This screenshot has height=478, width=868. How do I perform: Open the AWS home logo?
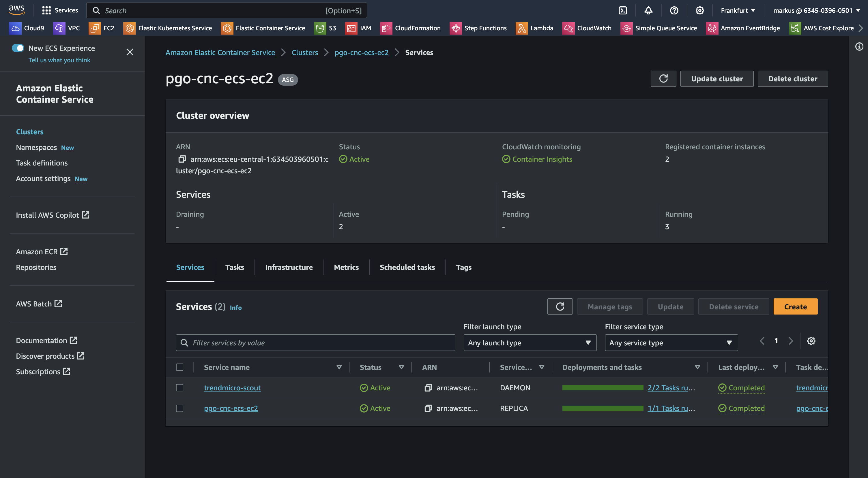point(16,10)
